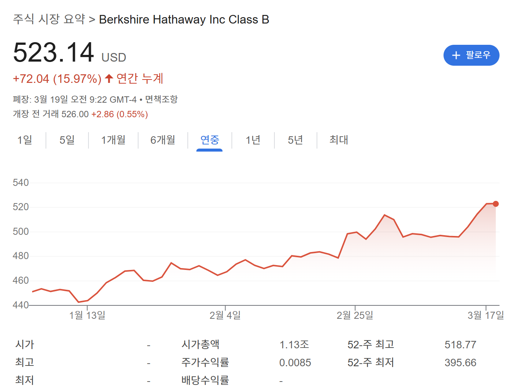This screenshot has width=532, height=392.
Task: Switch to the 5일 chart tab
Action: 67,140
